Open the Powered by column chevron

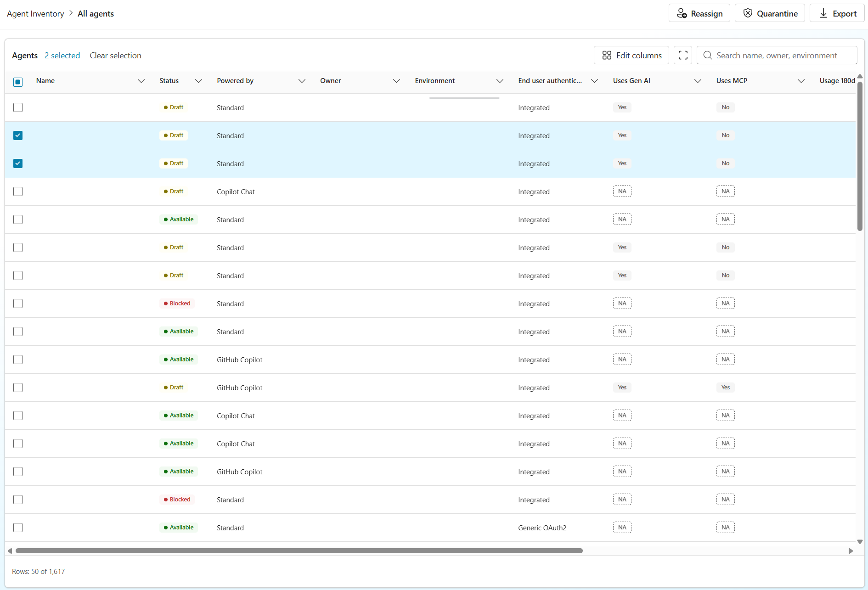(302, 81)
